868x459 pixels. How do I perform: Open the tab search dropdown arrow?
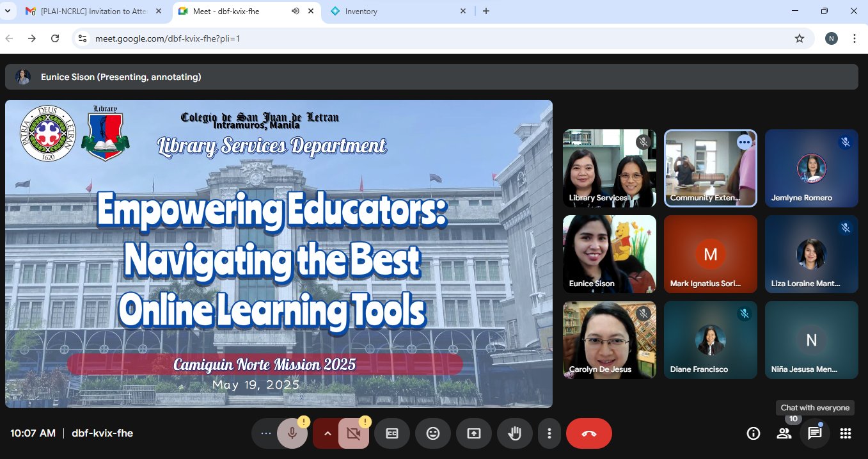[8, 11]
